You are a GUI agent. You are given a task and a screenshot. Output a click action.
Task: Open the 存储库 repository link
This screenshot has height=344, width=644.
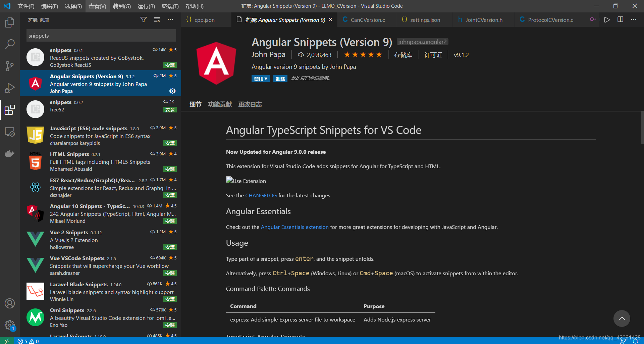pos(403,55)
